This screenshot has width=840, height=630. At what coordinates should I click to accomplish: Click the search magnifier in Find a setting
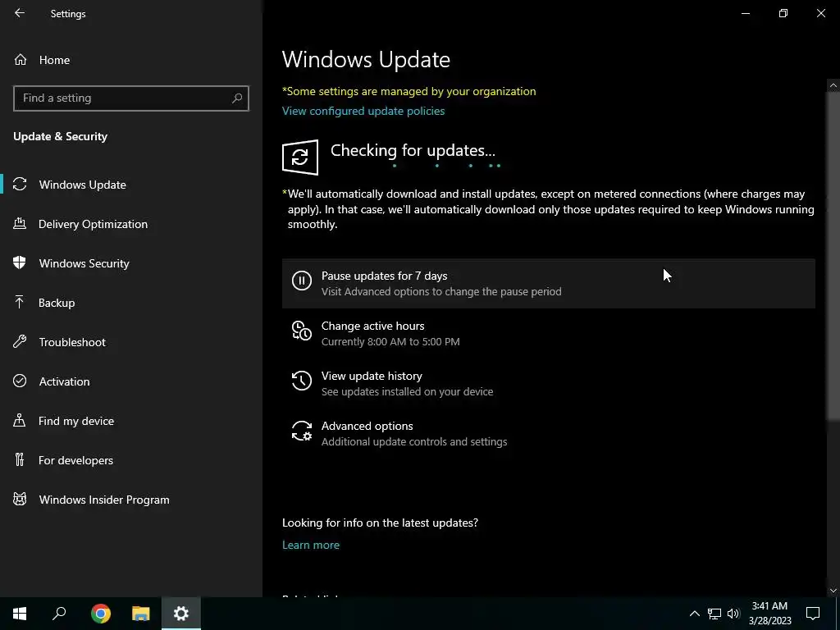point(237,98)
